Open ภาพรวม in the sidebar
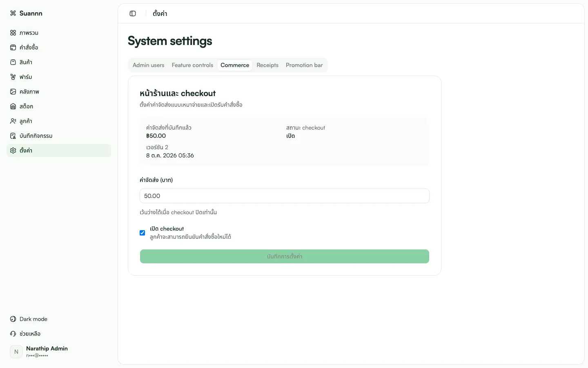The image size is (588, 368). [x=59, y=33]
